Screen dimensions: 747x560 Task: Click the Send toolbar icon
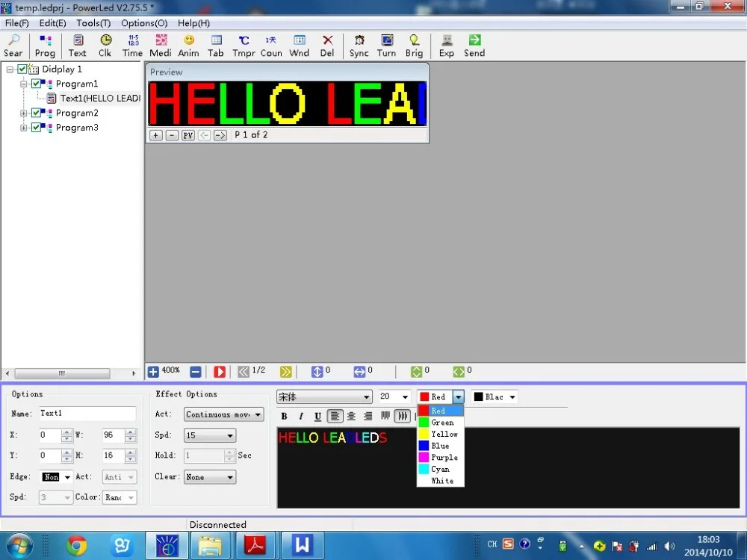click(474, 46)
